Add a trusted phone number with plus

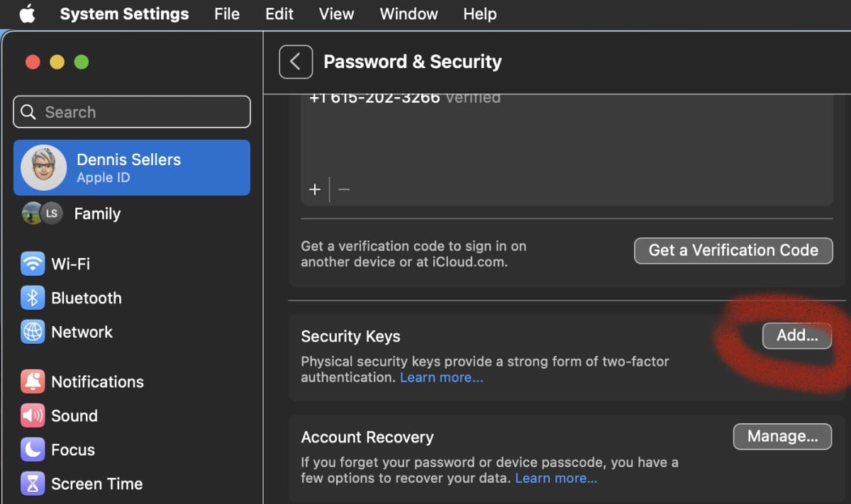315,190
